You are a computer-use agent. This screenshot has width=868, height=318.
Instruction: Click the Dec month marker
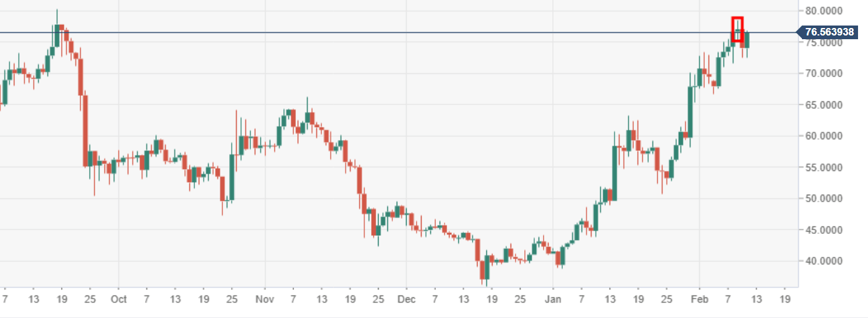[x=406, y=299]
